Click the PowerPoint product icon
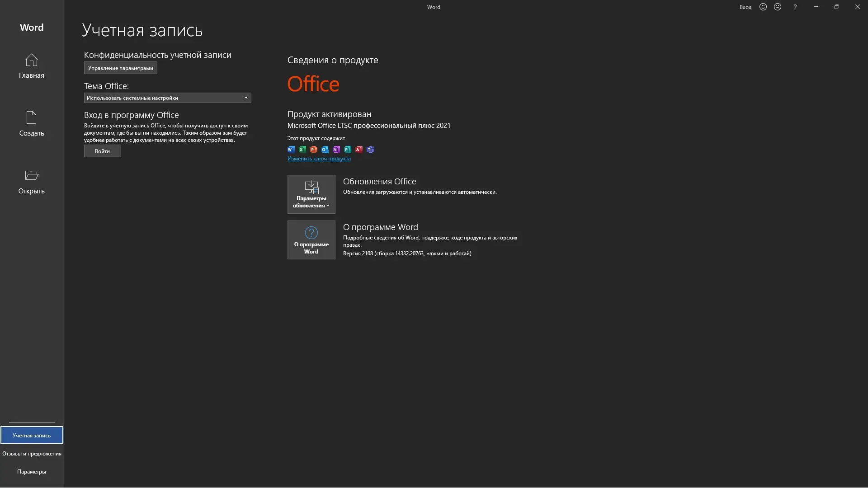Image resolution: width=868 pixels, height=488 pixels. click(314, 150)
